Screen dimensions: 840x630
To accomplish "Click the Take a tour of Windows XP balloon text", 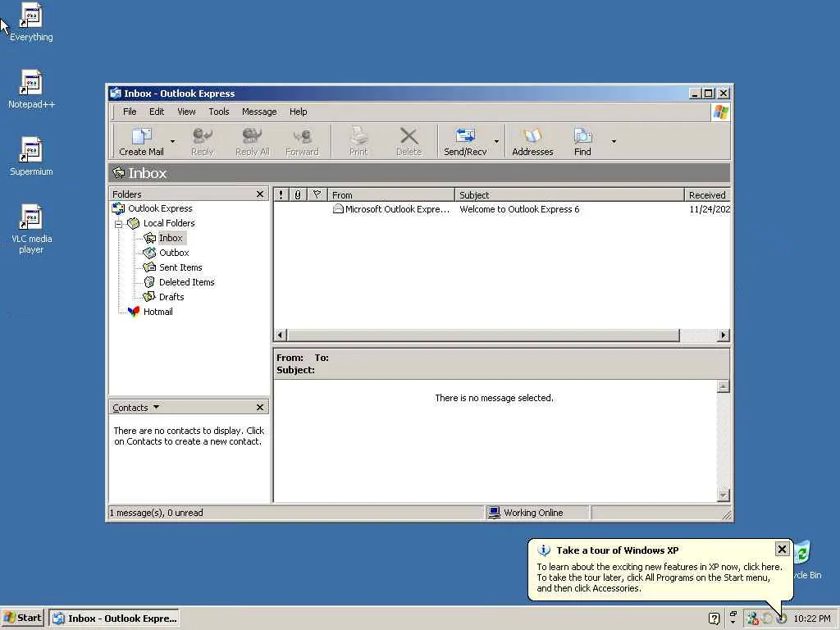I will pyautogui.click(x=617, y=550).
